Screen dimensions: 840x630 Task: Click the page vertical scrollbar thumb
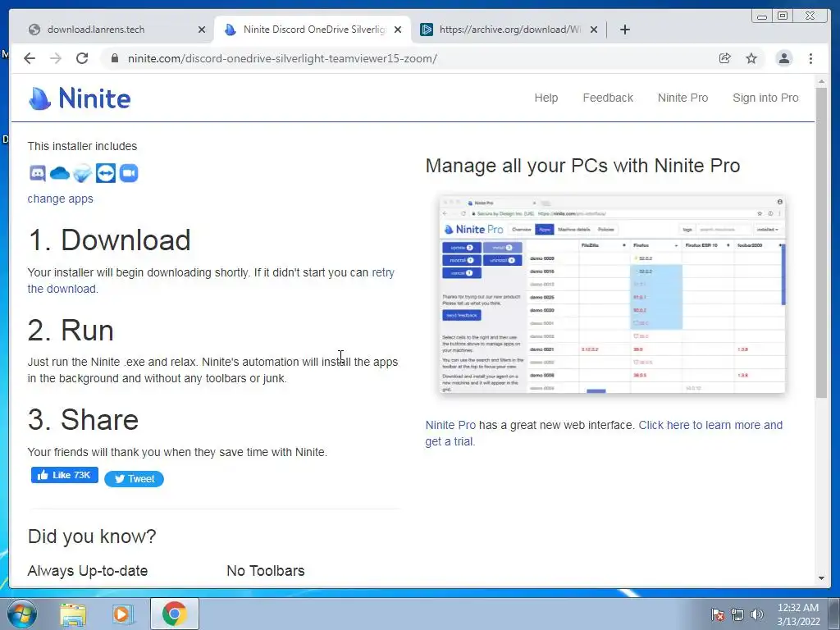click(x=821, y=243)
